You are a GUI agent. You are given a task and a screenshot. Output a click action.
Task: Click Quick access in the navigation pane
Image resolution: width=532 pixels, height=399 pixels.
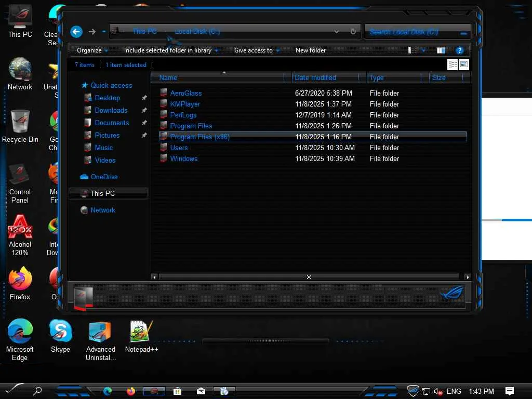click(107, 85)
